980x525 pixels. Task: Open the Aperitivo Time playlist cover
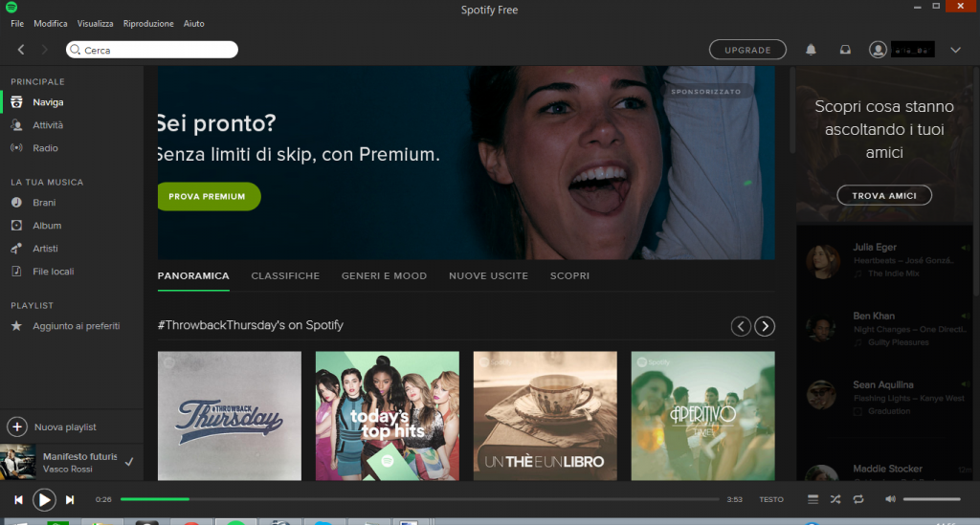703,416
